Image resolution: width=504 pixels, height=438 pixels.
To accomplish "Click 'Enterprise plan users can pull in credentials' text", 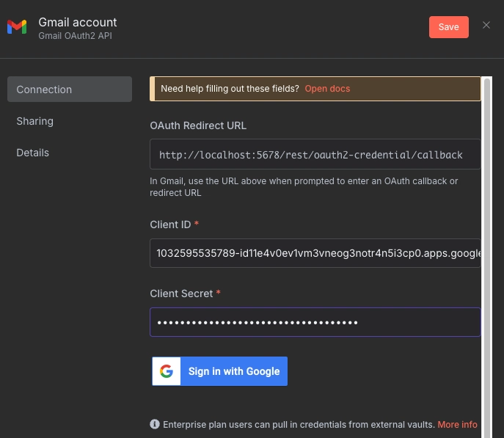I will tap(299, 425).
